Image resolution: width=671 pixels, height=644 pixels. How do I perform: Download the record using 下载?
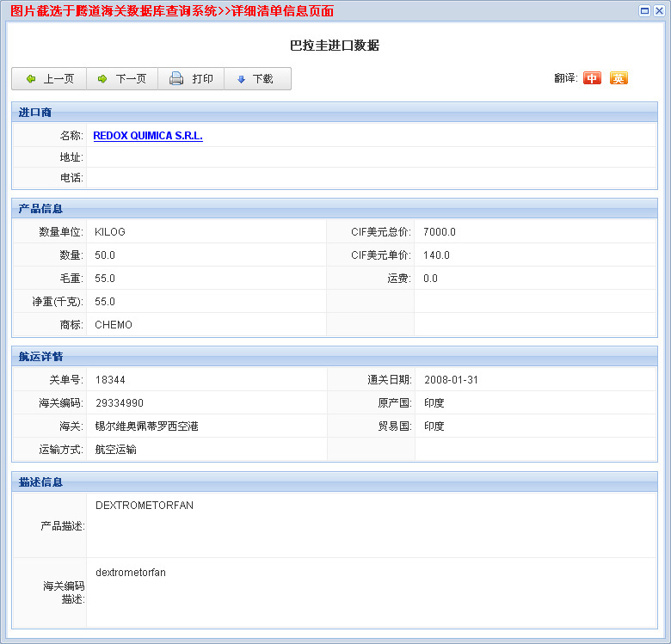[256, 79]
